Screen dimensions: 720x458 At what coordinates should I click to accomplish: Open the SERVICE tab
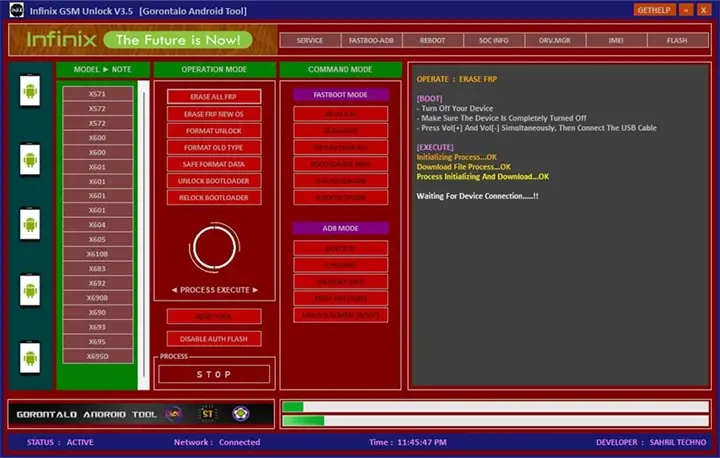(x=310, y=40)
